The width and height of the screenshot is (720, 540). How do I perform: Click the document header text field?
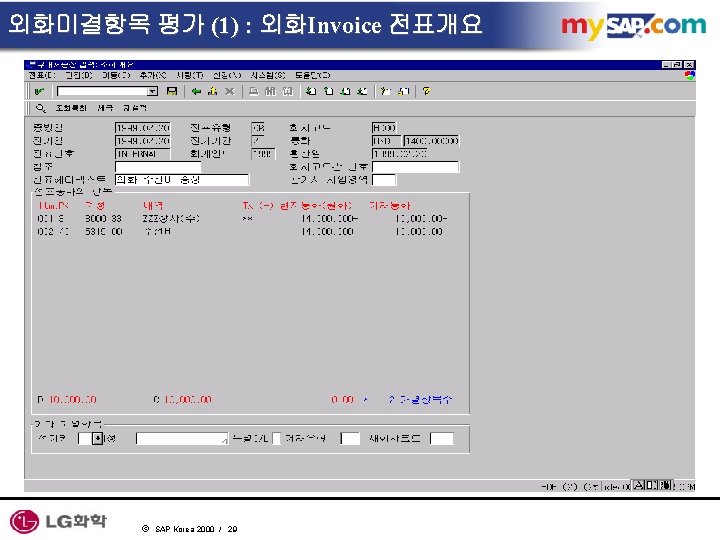tap(182, 180)
